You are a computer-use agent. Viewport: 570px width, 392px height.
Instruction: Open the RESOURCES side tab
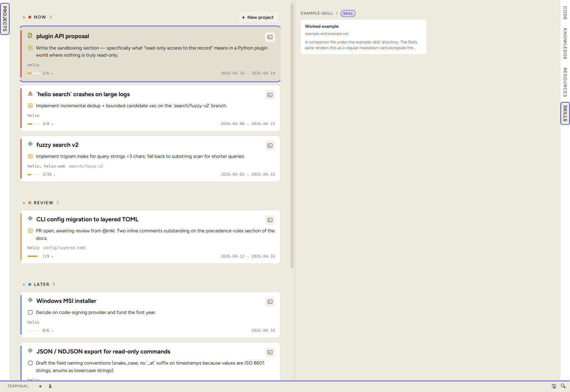click(565, 82)
